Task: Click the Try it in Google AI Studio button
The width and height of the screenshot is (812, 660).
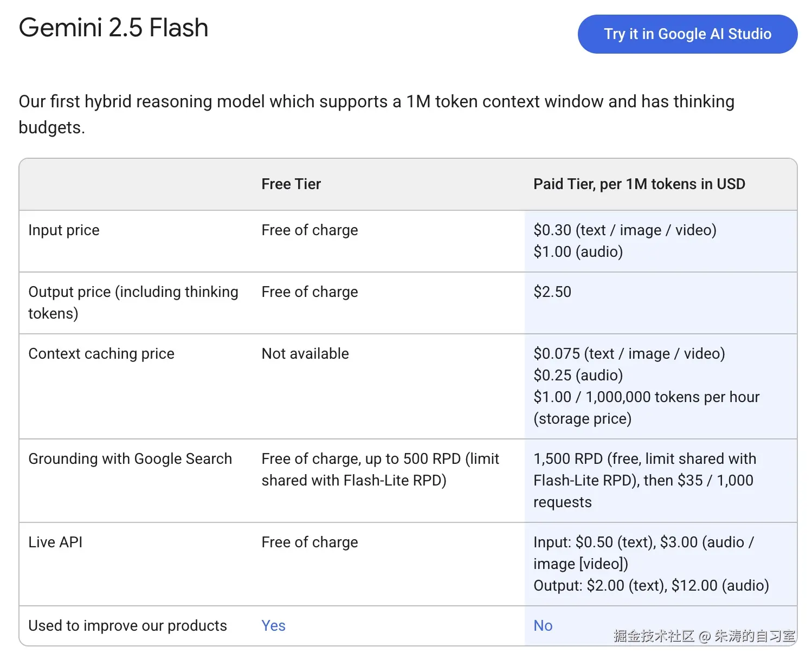Action: (x=687, y=34)
